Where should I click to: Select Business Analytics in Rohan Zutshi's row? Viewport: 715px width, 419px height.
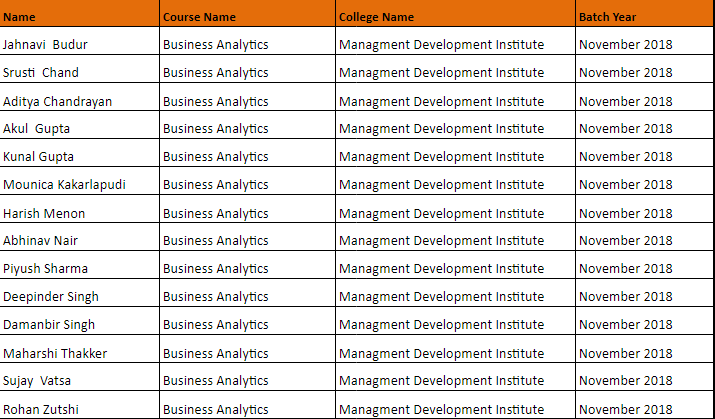tap(215, 409)
